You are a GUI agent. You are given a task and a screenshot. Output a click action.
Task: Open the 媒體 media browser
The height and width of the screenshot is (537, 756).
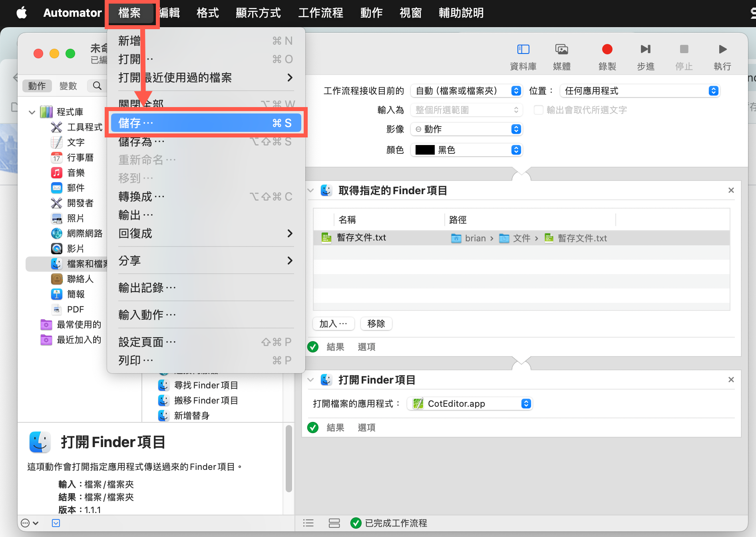(561, 49)
